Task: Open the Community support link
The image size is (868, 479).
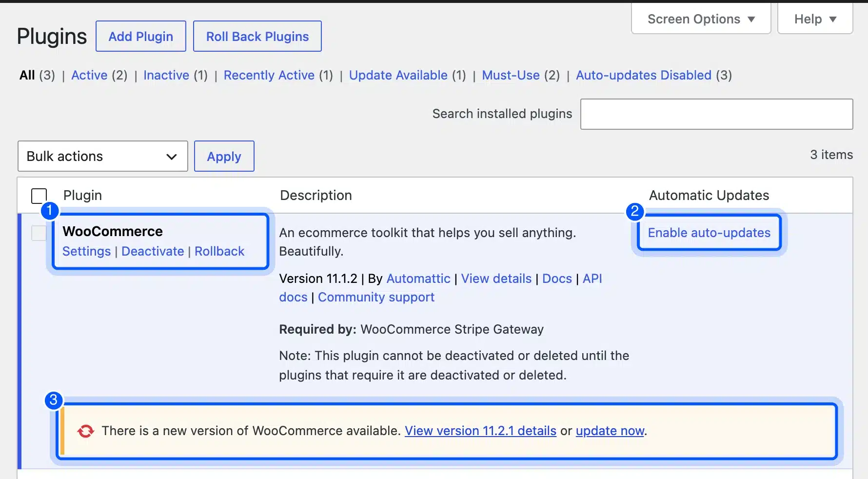Action: click(376, 297)
